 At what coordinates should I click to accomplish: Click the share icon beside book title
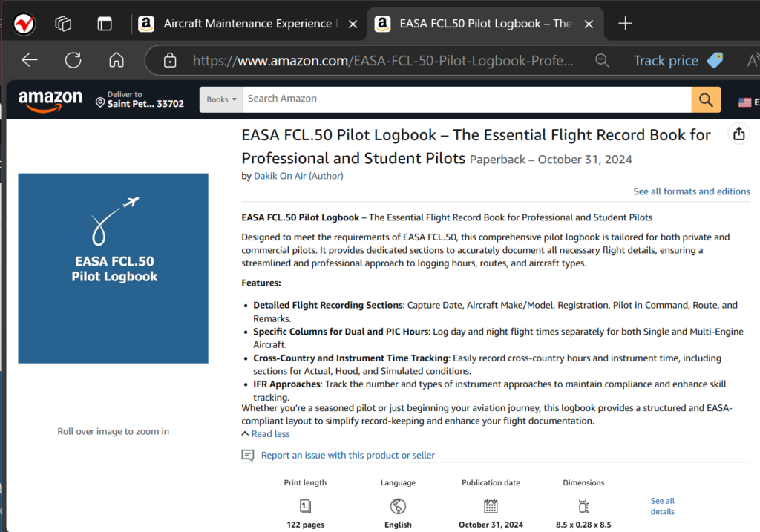738,134
